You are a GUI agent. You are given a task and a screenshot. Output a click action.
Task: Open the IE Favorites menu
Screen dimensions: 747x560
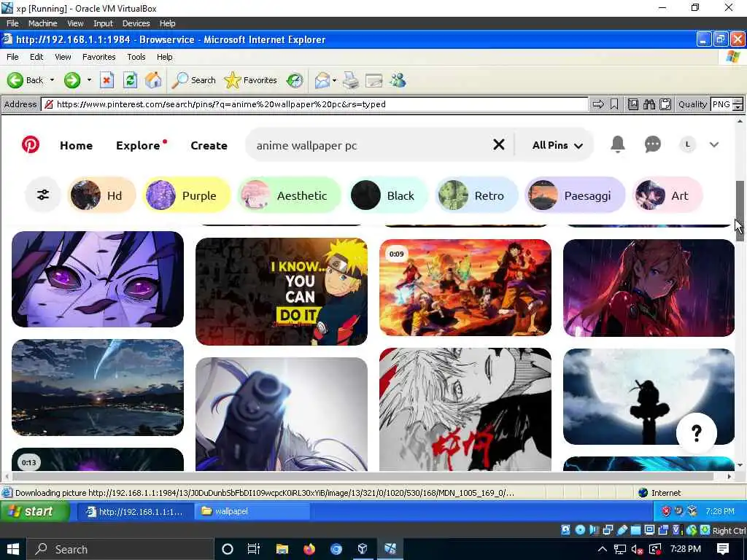point(98,57)
